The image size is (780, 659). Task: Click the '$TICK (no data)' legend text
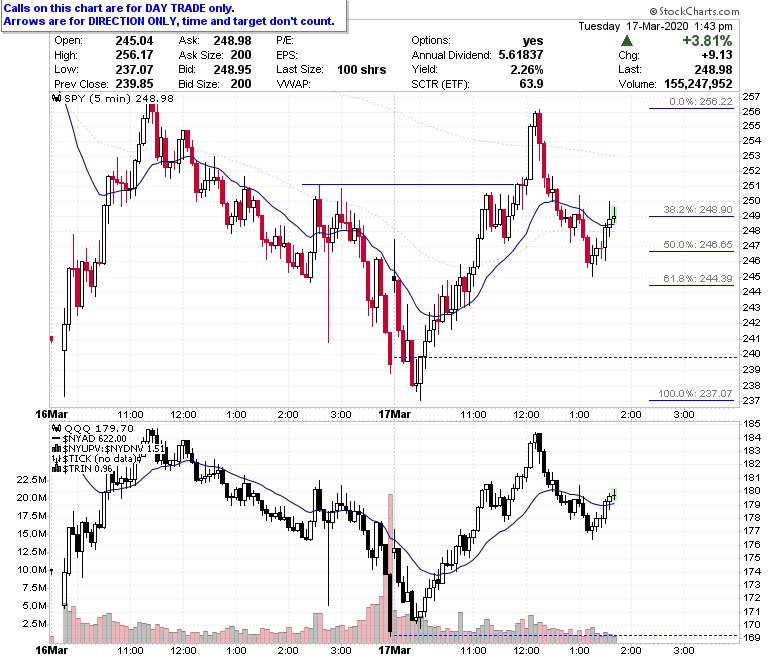coord(99,459)
